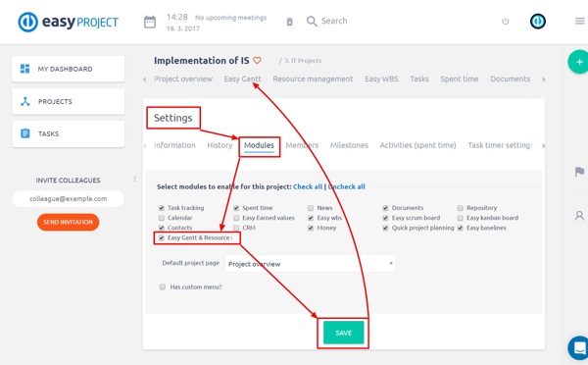Open the chat bubble widget

579,347
